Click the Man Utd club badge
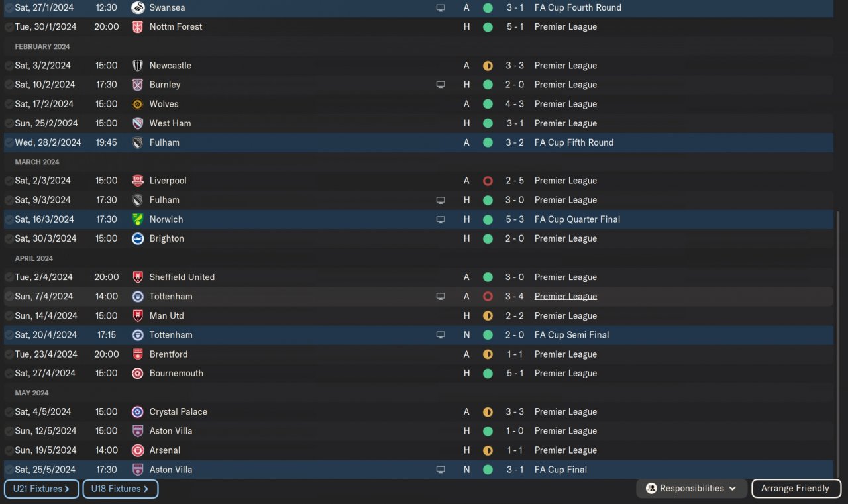 tap(138, 316)
